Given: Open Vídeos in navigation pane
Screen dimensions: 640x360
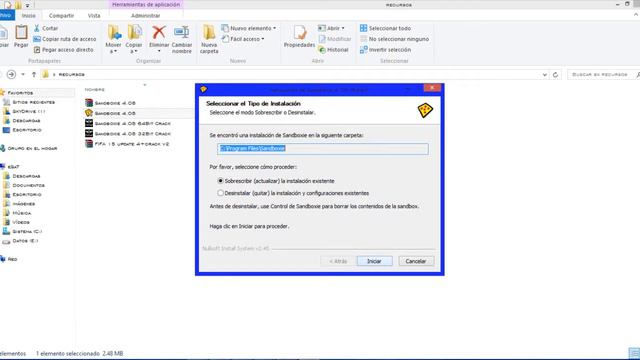Looking at the screenshot, I should point(16,222).
